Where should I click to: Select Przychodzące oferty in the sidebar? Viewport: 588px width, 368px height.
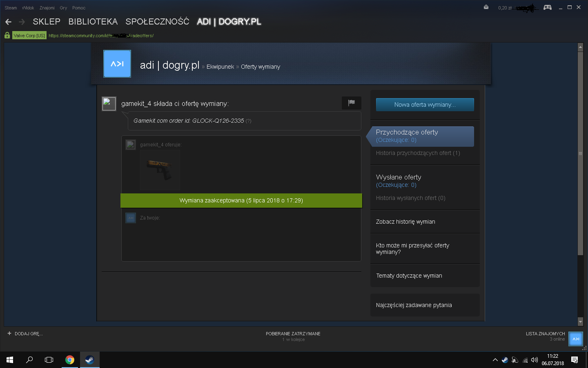click(422, 136)
